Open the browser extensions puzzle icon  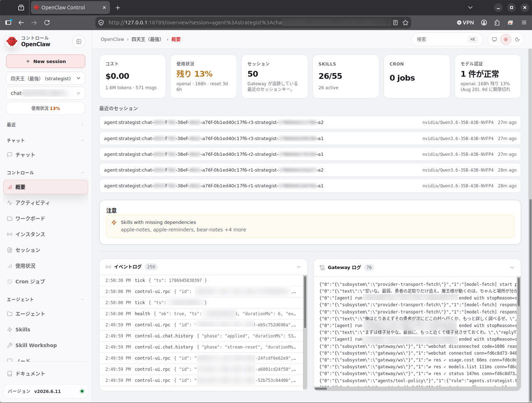[497, 22]
